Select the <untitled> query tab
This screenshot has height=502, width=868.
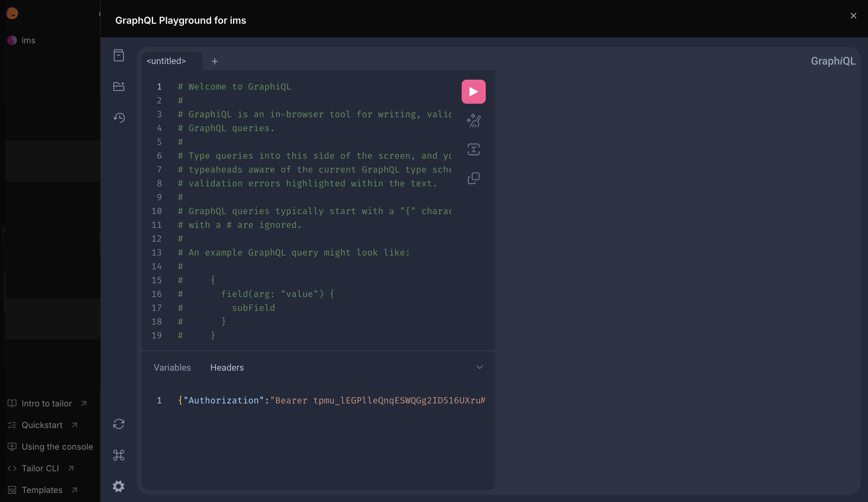[x=166, y=61]
